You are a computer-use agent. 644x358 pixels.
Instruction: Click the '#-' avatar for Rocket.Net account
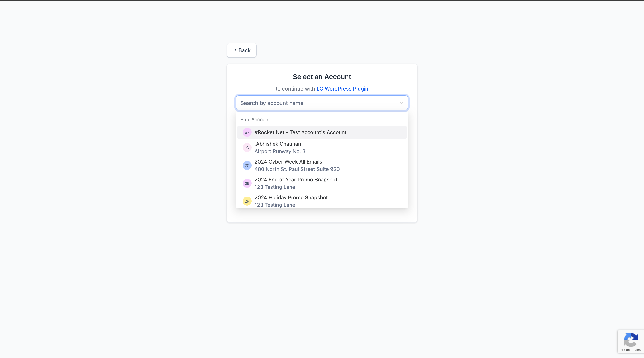click(x=247, y=132)
